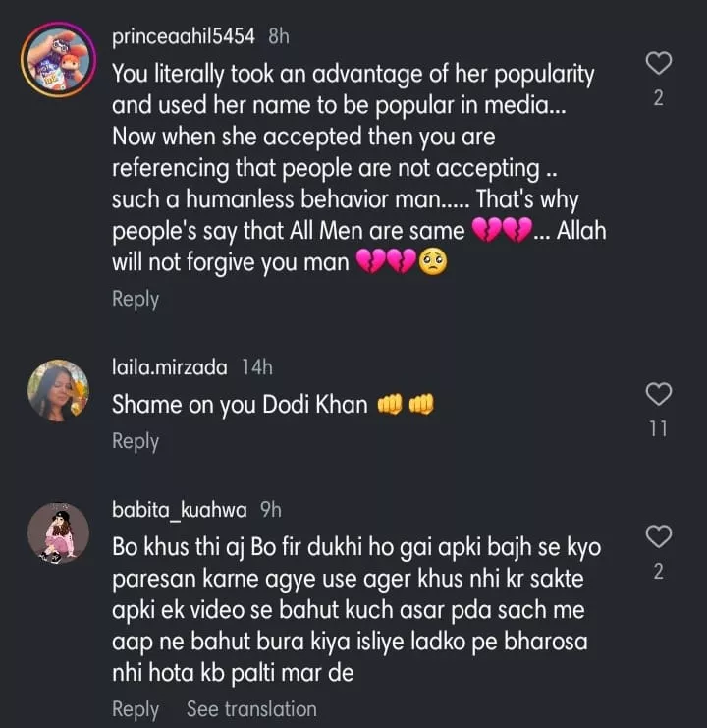Reply to the 'Shame on you' comment
Image resolution: width=707 pixels, height=728 pixels.
[136, 441]
